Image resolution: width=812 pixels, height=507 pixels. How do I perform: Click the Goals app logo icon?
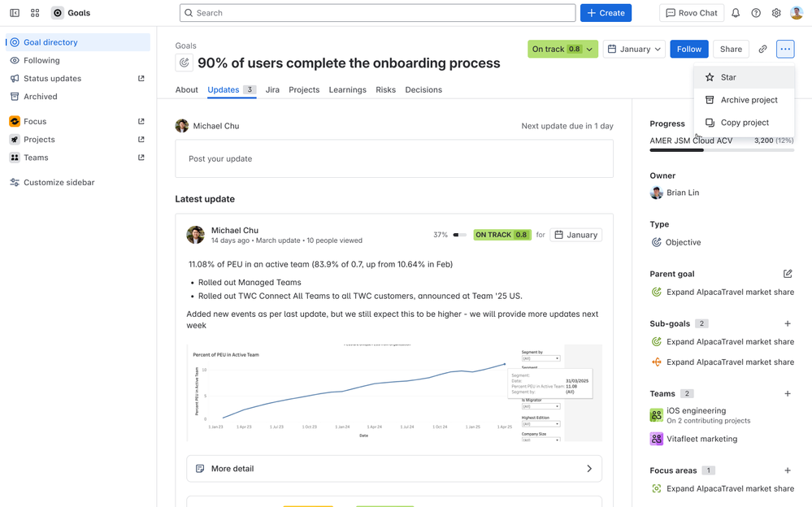58,13
